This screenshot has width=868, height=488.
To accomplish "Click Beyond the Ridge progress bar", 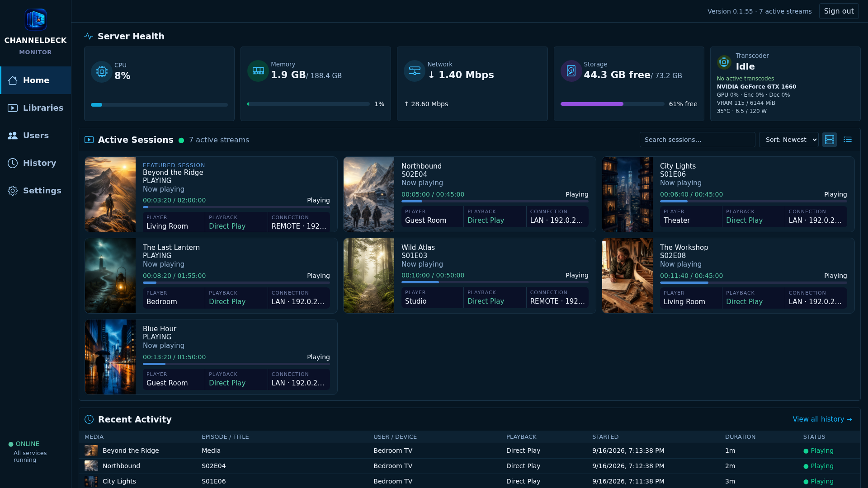I will pyautogui.click(x=236, y=207).
